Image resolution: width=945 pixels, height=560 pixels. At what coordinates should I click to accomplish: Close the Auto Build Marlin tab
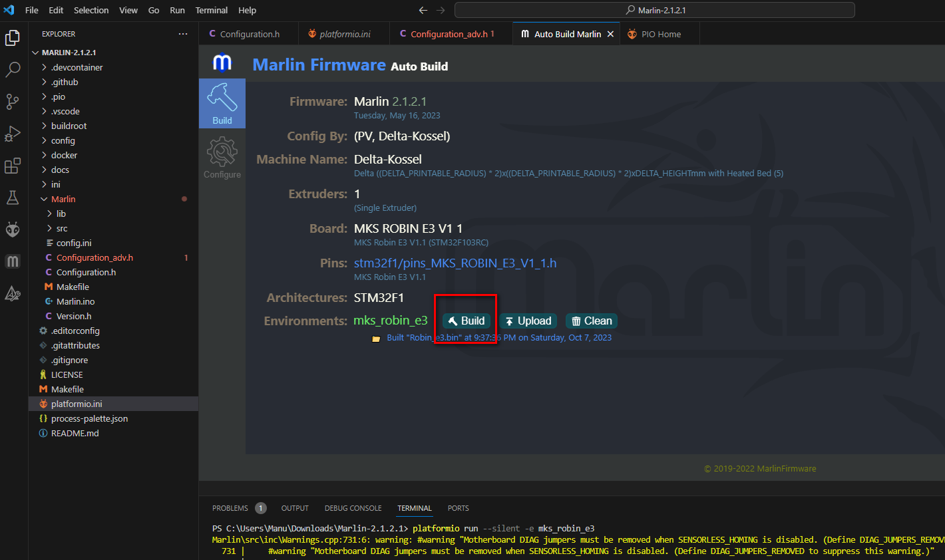pos(610,34)
